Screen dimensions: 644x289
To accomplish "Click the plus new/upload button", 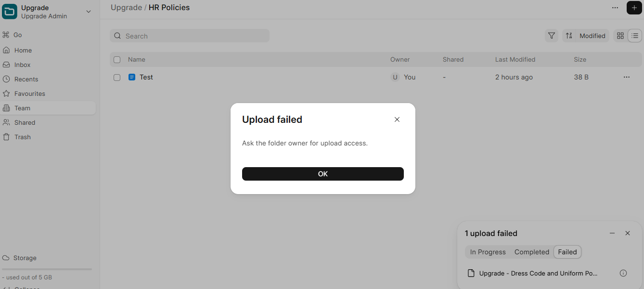I will click(x=634, y=8).
